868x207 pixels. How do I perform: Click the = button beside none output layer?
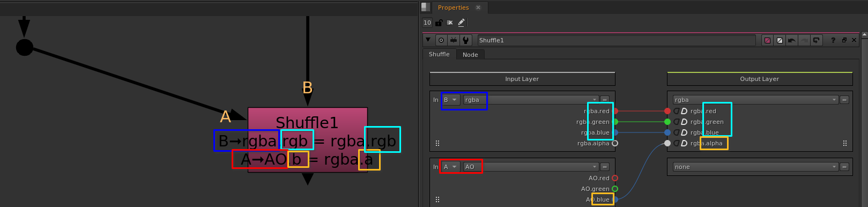pyautogui.click(x=844, y=167)
